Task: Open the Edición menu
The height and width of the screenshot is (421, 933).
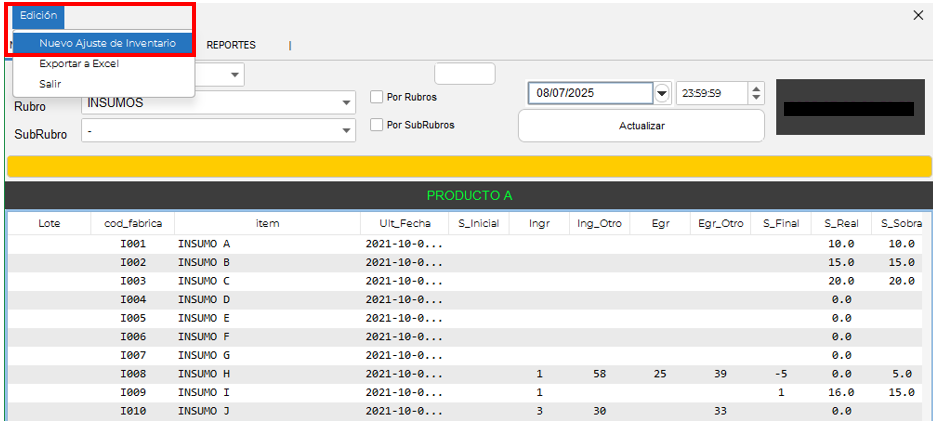Action: click(x=38, y=16)
